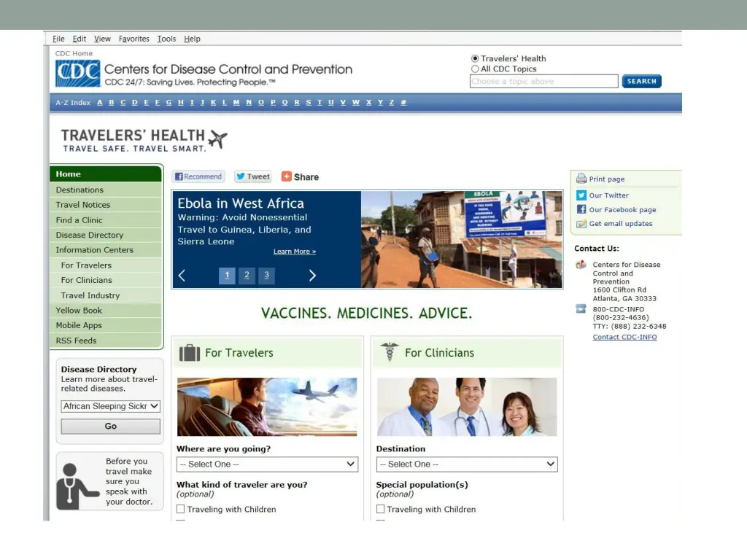
Task: Click the Twitter Tweet button
Action: click(x=253, y=176)
